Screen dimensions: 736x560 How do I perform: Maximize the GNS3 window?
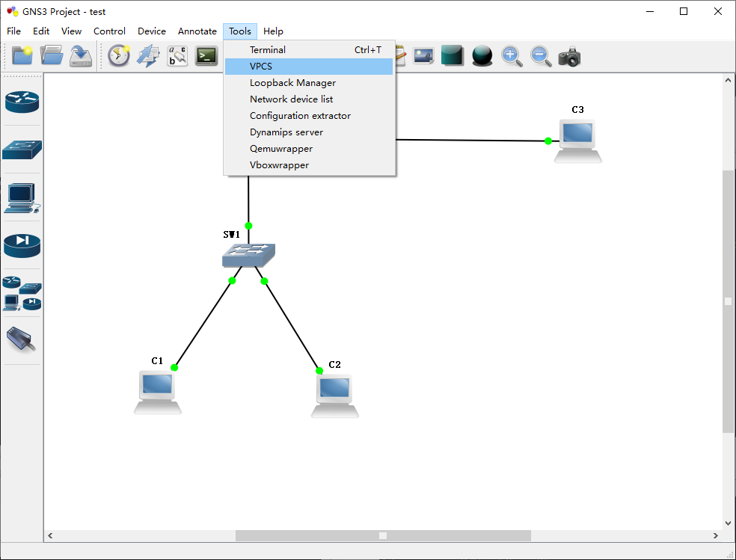click(x=684, y=11)
